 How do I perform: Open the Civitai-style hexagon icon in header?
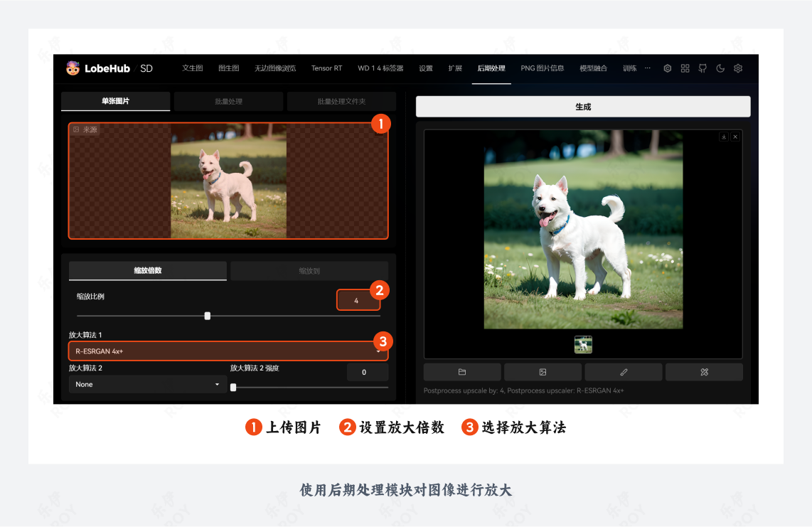tap(668, 68)
